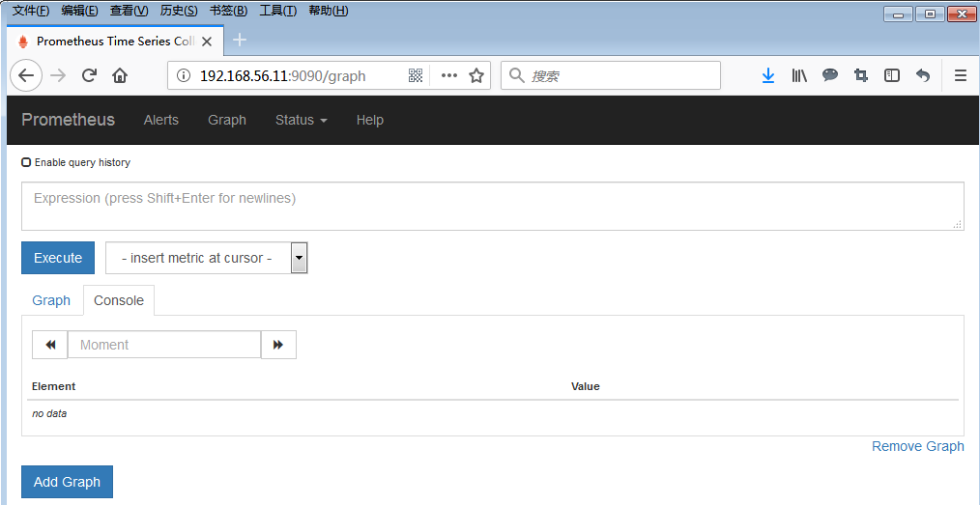
Task: Click the forward navigation arrow
Action: (x=57, y=75)
